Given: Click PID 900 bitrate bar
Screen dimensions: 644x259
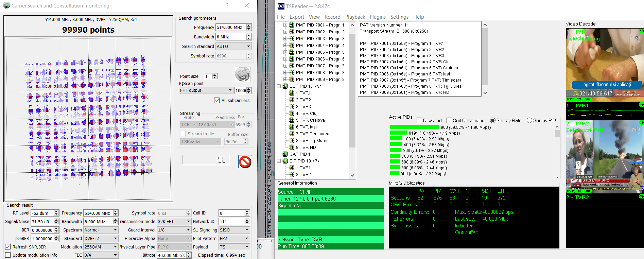Looking at the screenshot, I should point(414,127).
